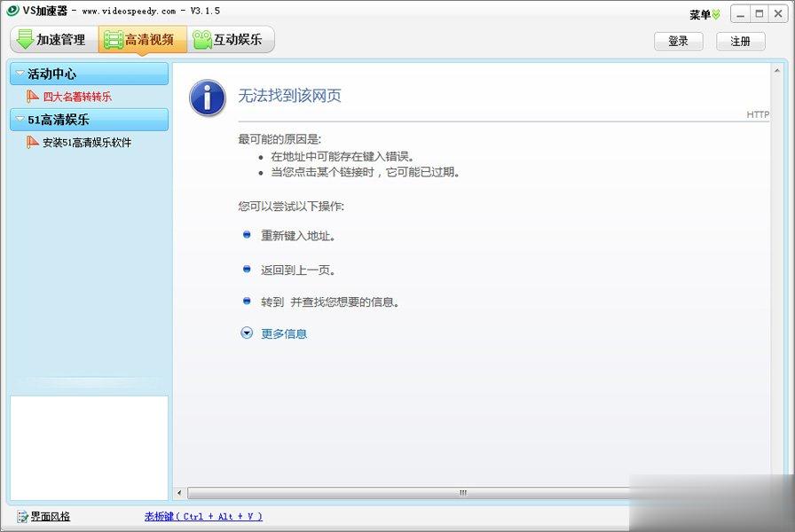Click the film strip icon on 高清视频

[114, 40]
